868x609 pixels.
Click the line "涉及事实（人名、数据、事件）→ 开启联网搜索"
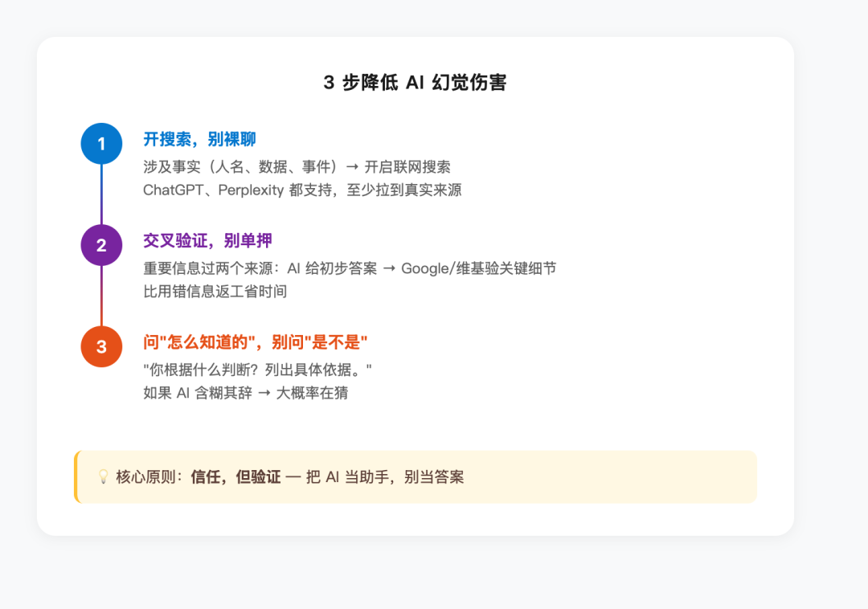pyautogui.click(x=297, y=166)
